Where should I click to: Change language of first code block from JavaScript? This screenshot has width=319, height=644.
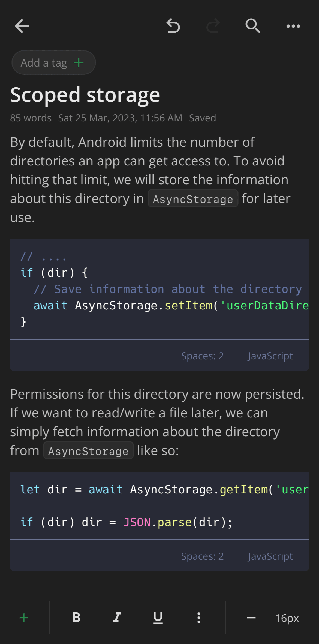270,356
